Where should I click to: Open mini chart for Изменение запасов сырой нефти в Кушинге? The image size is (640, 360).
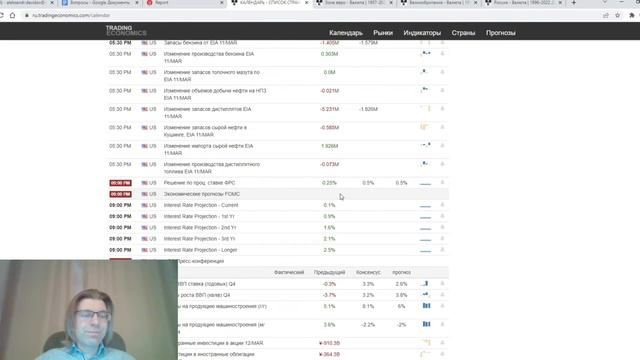(424, 127)
